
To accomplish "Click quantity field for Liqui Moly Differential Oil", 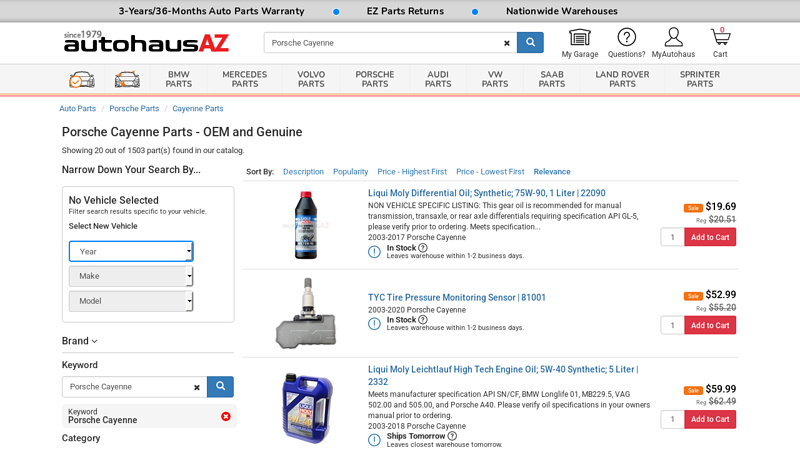I will (672, 237).
